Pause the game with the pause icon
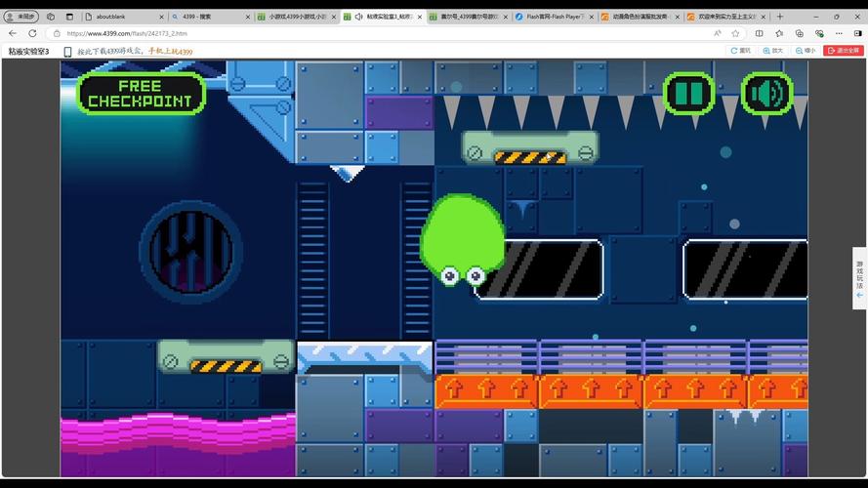Viewport: 868px width, 488px height. (x=689, y=94)
